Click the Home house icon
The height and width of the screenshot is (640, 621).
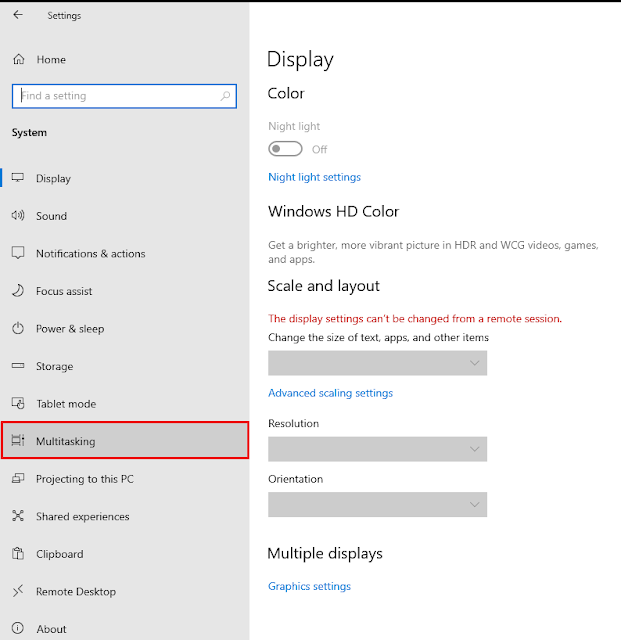point(18,59)
